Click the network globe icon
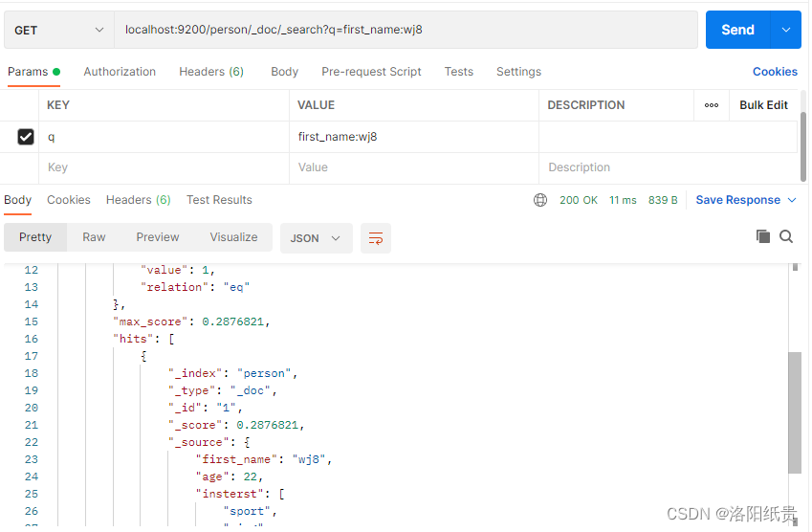This screenshot has width=812, height=532. click(x=540, y=200)
